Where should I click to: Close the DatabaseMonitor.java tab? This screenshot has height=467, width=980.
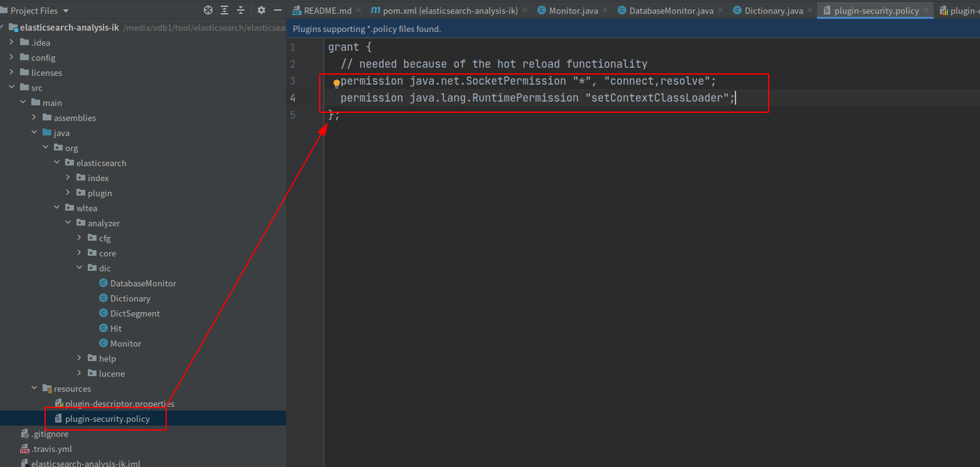pyautogui.click(x=720, y=11)
